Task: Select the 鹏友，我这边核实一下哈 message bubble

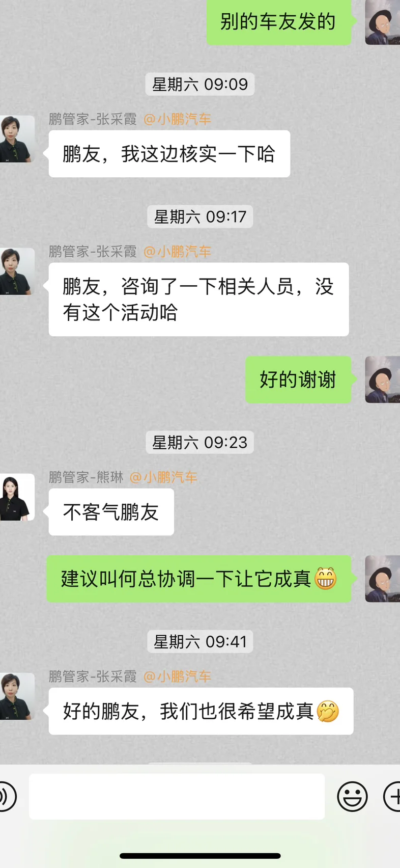Action: (169, 154)
